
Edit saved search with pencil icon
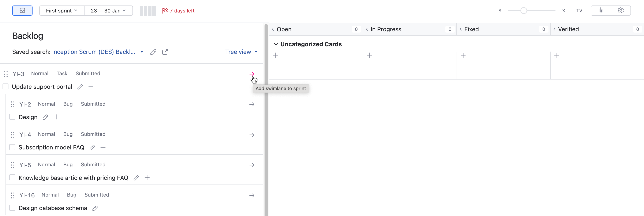pos(153,52)
